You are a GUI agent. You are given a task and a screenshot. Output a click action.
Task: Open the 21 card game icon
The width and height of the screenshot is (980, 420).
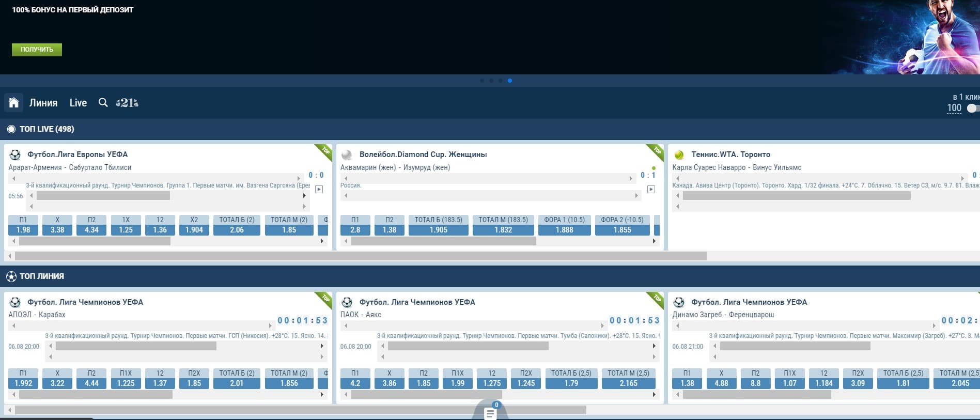point(127,103)
